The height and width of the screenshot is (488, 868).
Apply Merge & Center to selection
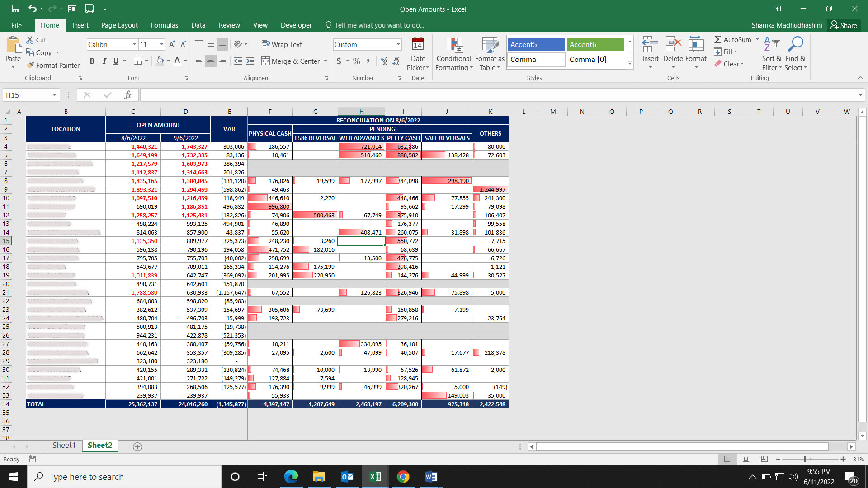coord(291,61)
